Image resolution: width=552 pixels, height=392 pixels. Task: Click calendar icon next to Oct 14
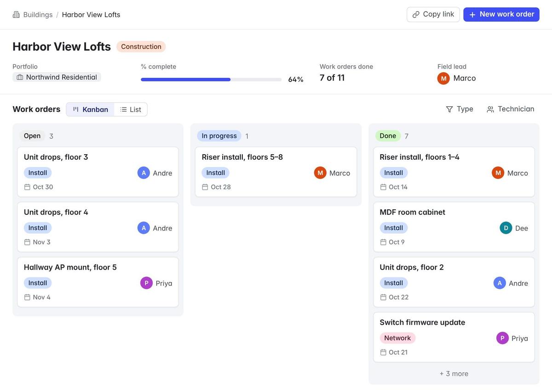(383, 187)
